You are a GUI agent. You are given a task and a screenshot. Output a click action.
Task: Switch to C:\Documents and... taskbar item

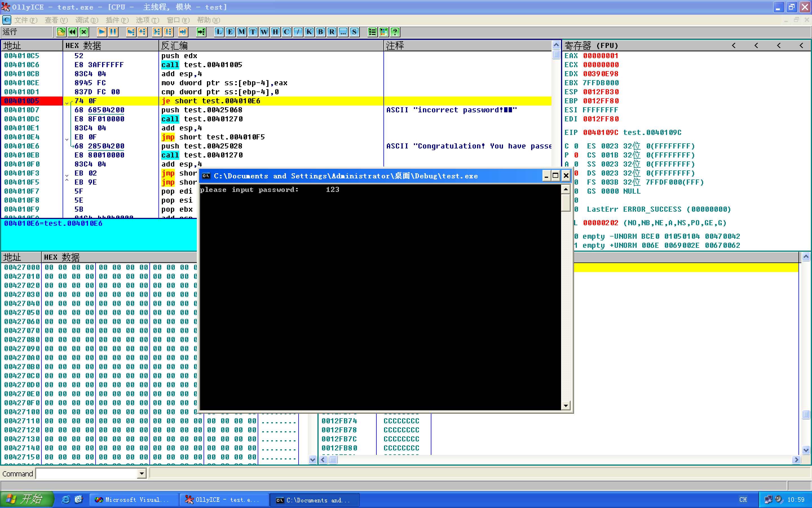(x=314, y=500)
